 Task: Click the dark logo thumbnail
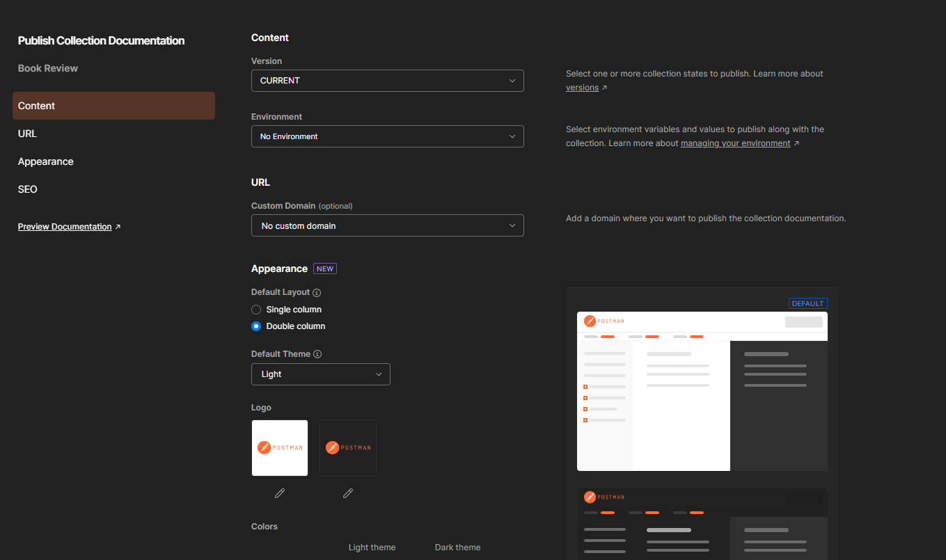[348, 448]
